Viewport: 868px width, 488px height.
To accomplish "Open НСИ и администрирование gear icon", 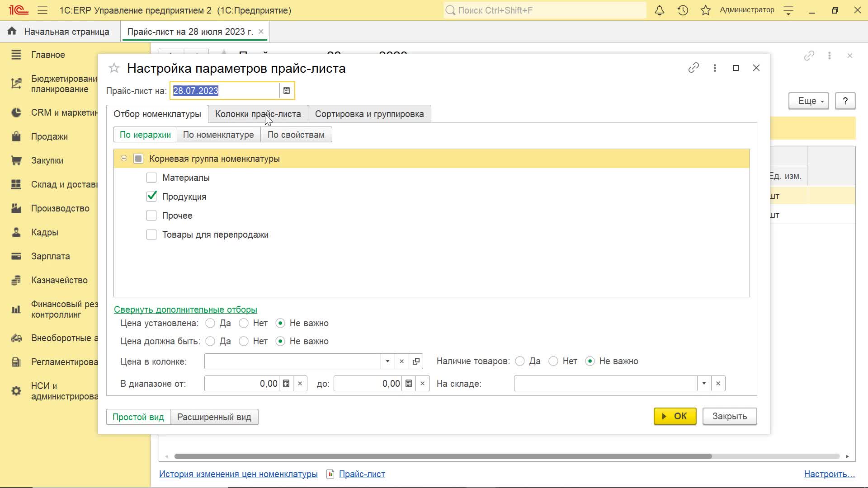I will point(16,391).
